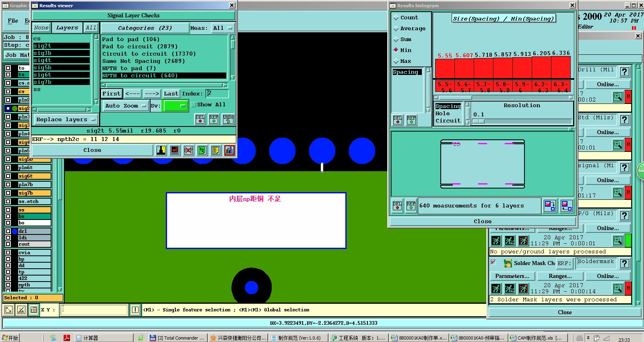Click the exclamation icon next to coordinate field
Viewport: 644px width, 342px height.
(x=135, y=310)
